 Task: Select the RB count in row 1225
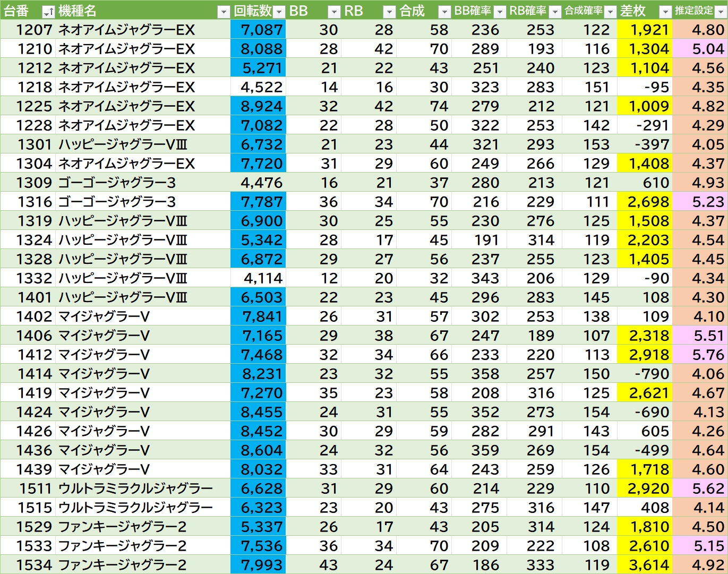(x=369, y=106)
